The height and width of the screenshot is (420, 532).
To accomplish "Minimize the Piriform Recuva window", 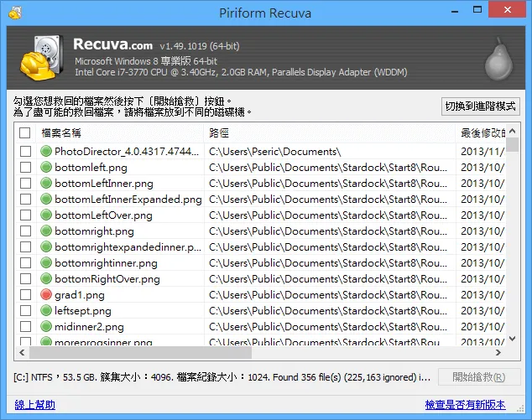I will pos(455,10).
